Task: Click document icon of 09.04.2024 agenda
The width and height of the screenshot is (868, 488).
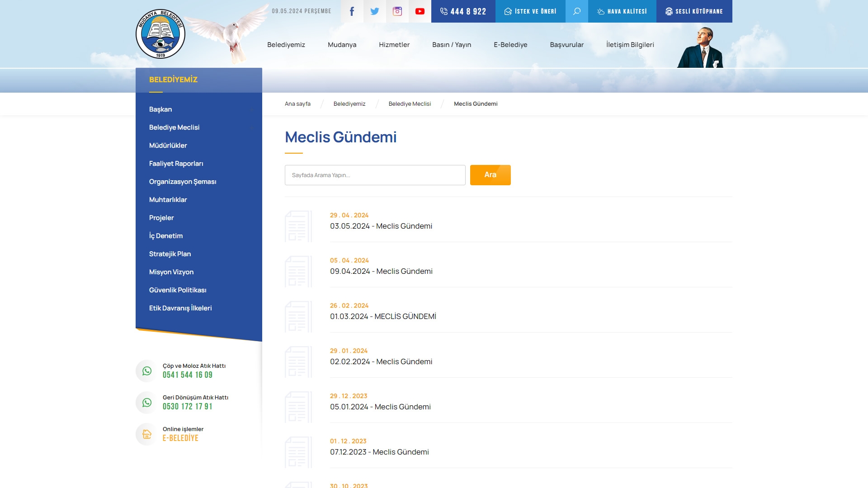Action: click(x=298, y=272)
